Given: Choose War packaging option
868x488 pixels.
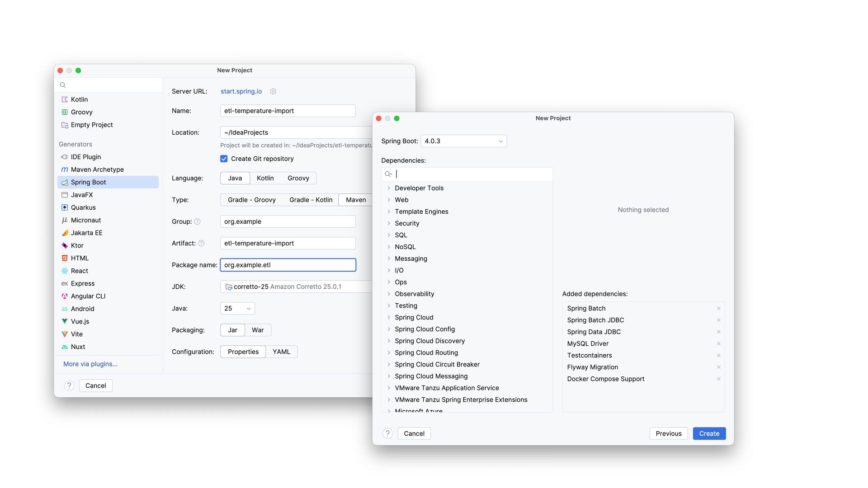Looking at the screenshot, I should [258, 330].
